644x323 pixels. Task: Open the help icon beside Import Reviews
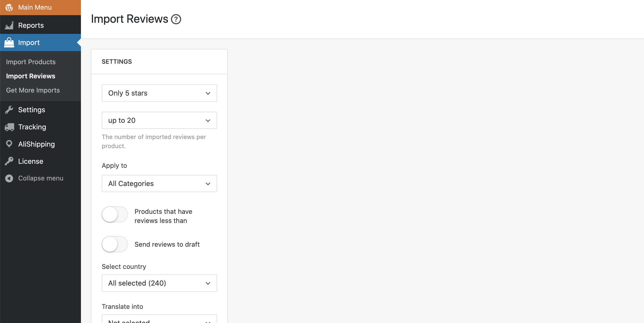click(176, 19)
